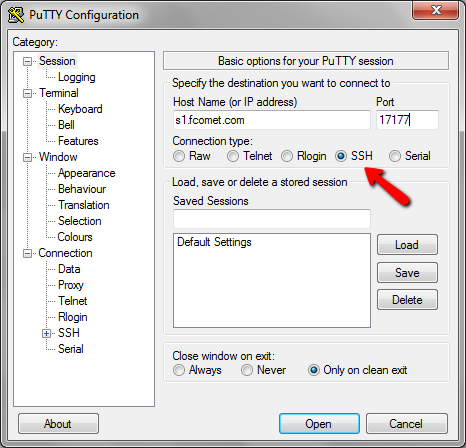Go to Proxy connection settings
This screenshot has height=448, width=466.
(x=71, y=285)
